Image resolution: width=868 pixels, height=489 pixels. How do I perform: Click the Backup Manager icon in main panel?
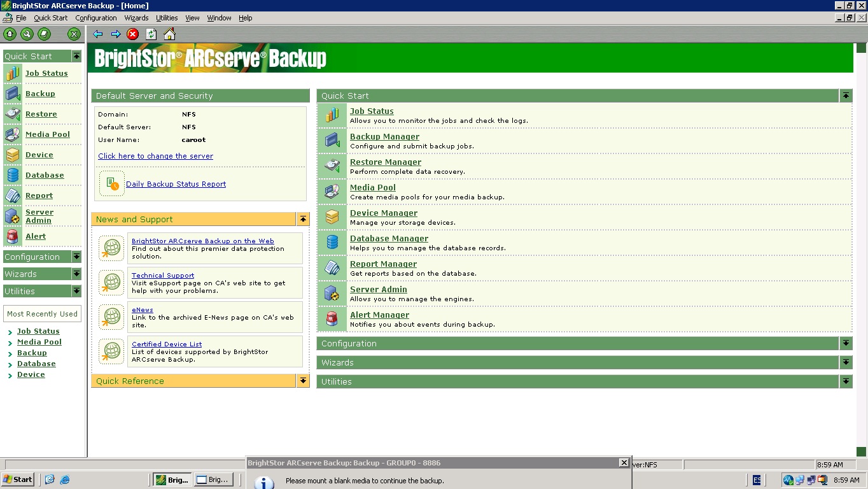pos(332,141)
